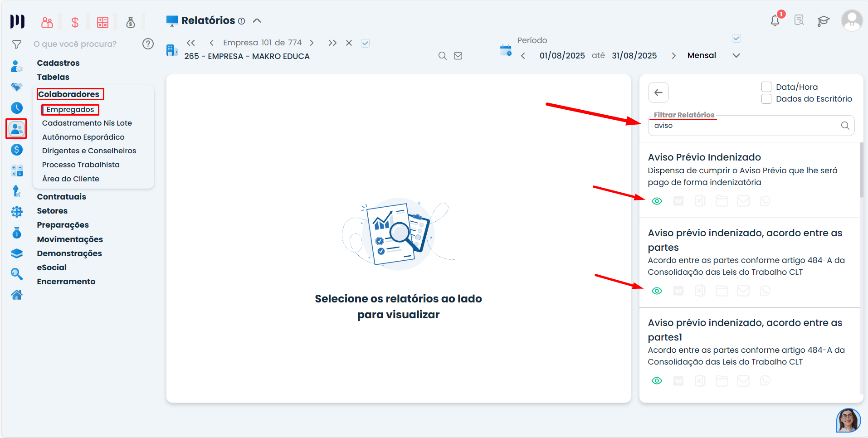Select the blue dollar coin sidebar icon
868x438 pixels.
pos(17,150)
